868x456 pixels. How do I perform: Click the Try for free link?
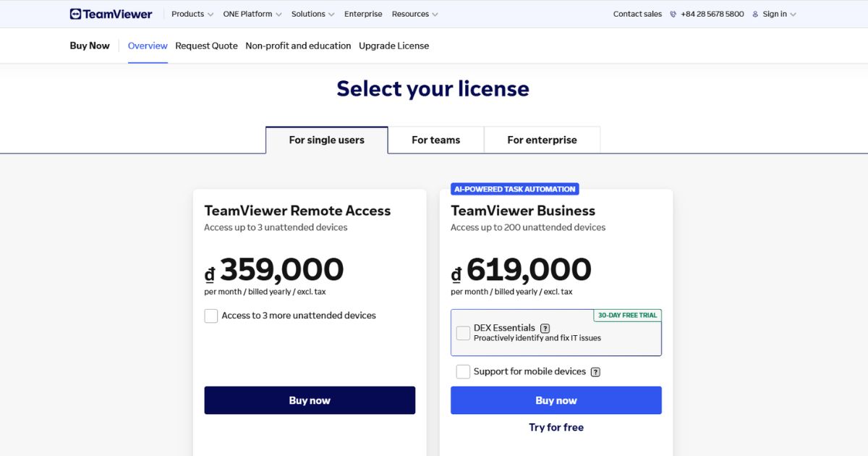[556, 428]
